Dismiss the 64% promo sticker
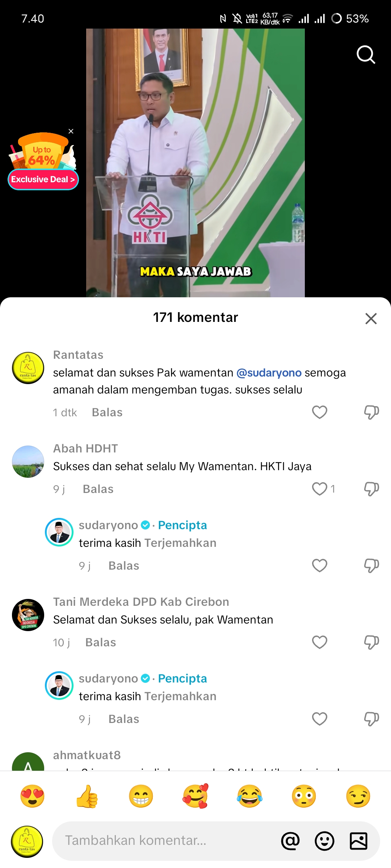The height and width of the screenshot is (868, 391). coord(71,131)
